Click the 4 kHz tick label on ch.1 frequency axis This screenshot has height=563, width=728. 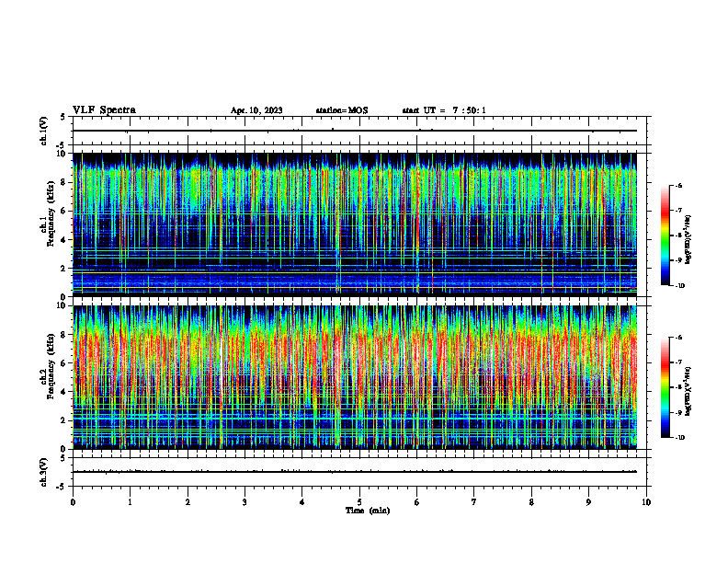[x=63, y=240]
